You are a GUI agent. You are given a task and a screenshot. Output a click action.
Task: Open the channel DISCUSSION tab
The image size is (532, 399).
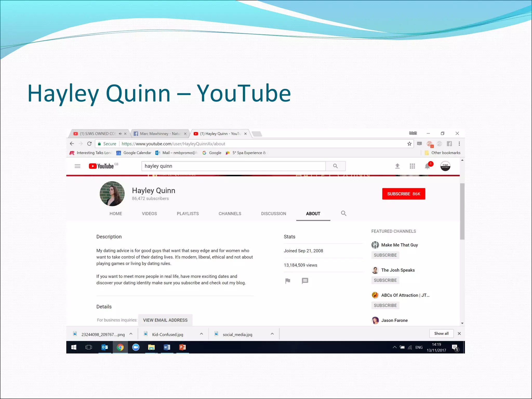pos(274,214)
